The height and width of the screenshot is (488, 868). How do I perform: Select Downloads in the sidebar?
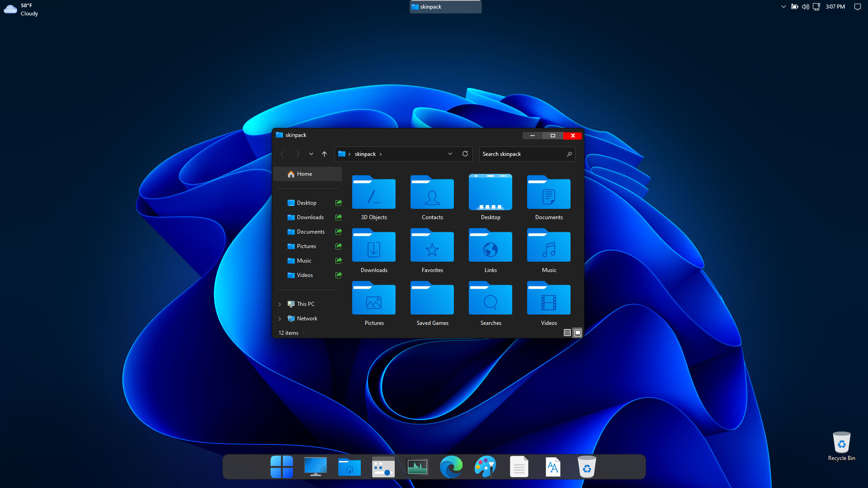click(x=310, y=217)
